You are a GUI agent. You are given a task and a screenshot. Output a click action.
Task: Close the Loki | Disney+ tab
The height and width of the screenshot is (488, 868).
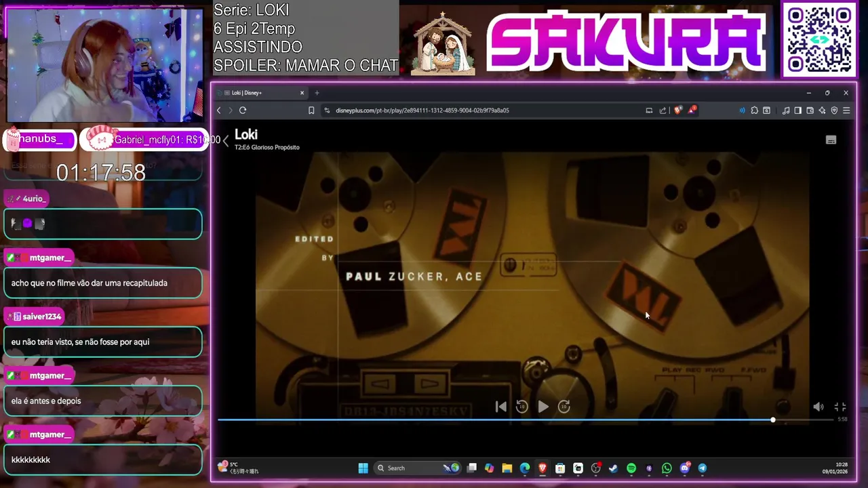pos(302,93)
